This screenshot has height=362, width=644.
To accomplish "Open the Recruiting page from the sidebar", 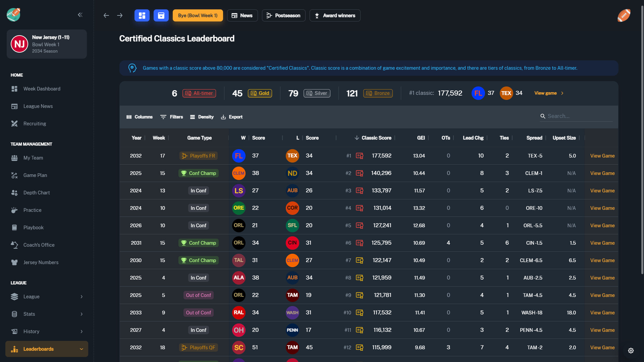I will [35, 123].
